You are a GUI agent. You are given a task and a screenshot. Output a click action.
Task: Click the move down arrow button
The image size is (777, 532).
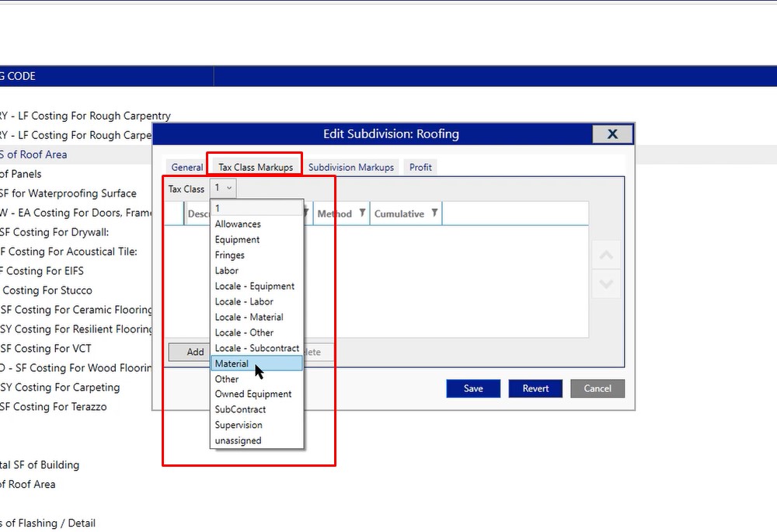(x=607, y=284)
